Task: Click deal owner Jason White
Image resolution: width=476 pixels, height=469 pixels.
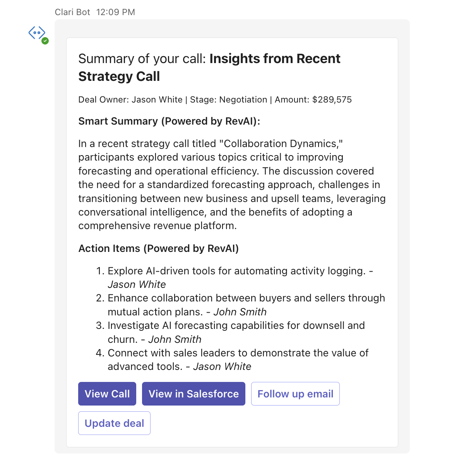Action: (x=157, y=99)
